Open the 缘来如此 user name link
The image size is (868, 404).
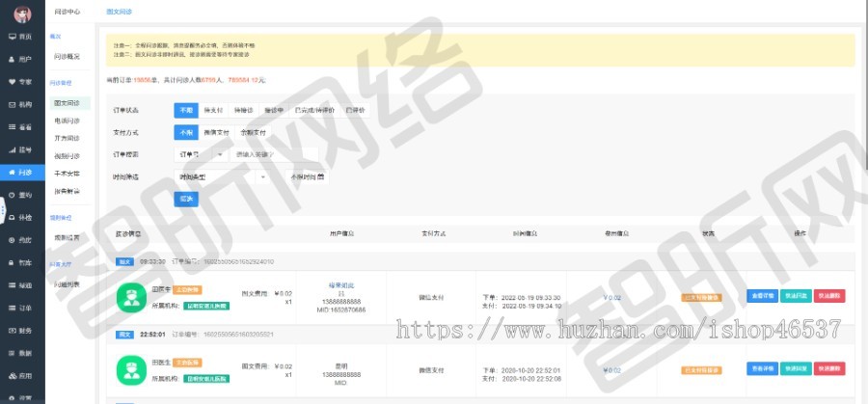click(341, 285)
